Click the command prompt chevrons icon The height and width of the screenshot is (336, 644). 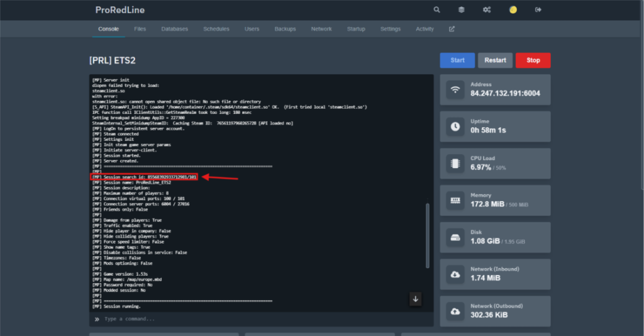97,319
